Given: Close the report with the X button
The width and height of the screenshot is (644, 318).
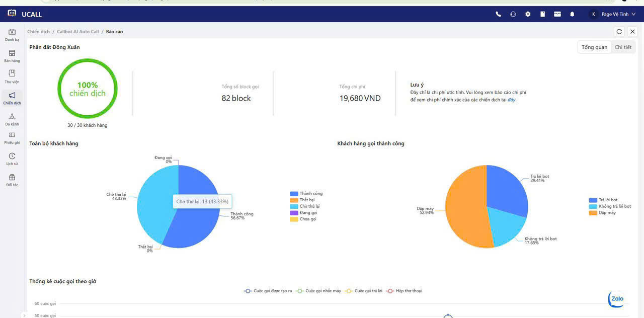Looking at the screenshot, I should click(633, 31).
